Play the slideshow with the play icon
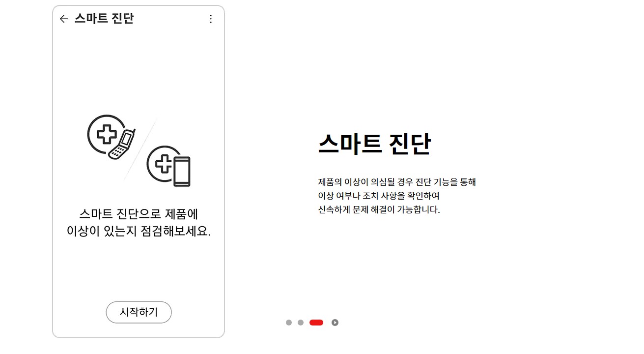644x354 pixels. [x=335, y=323]
